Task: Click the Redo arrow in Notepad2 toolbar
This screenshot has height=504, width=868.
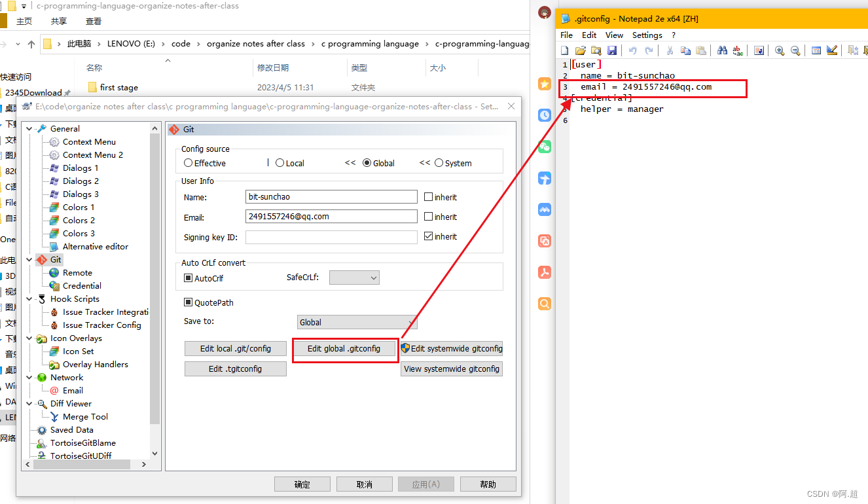Action: [649, 50]
